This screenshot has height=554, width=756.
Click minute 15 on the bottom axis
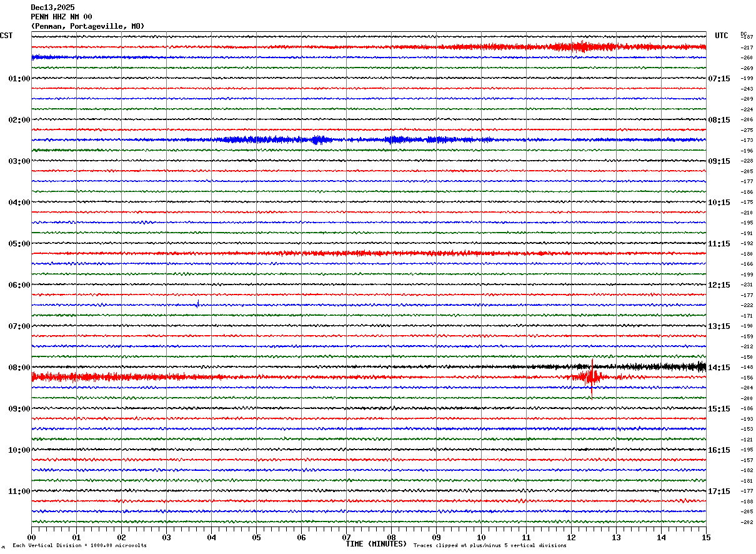point(705,537)
